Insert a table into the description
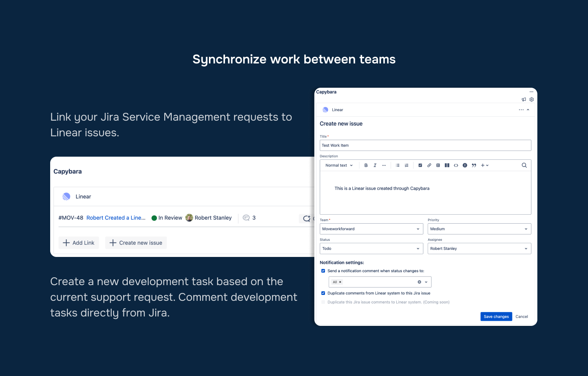Image resolution: width=588 pixels, height=376 pixels. pos(438,165)
